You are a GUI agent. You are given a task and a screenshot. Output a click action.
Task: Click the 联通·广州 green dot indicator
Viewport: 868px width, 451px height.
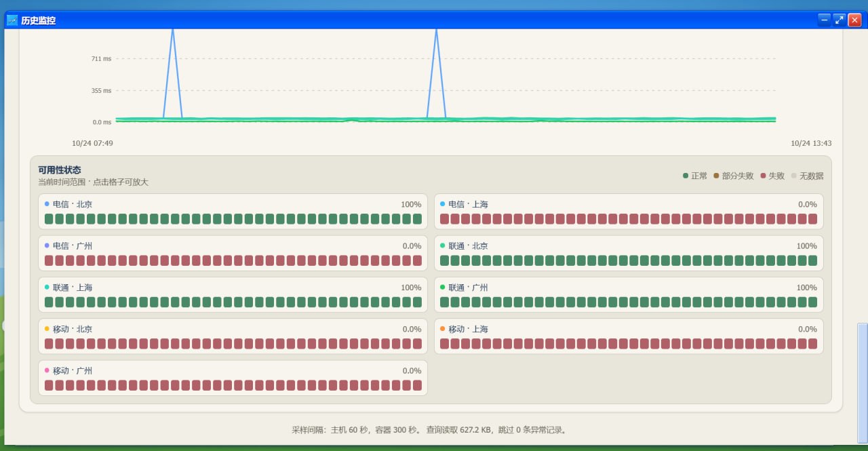[442, 287]
